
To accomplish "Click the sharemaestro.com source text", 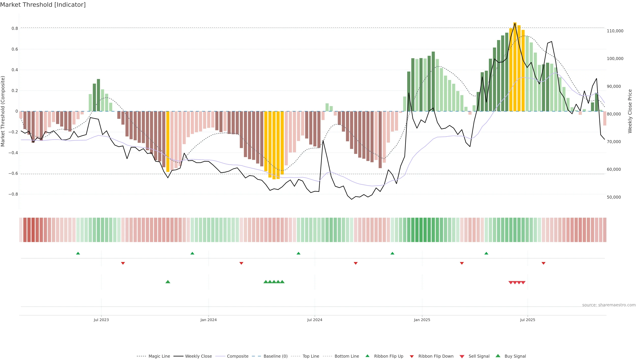I will pyautogui.click(x=609, y=305).
